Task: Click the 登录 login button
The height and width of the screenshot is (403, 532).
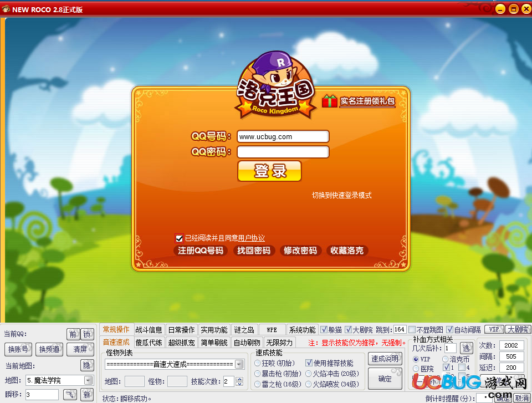Action: coord(270,171)
